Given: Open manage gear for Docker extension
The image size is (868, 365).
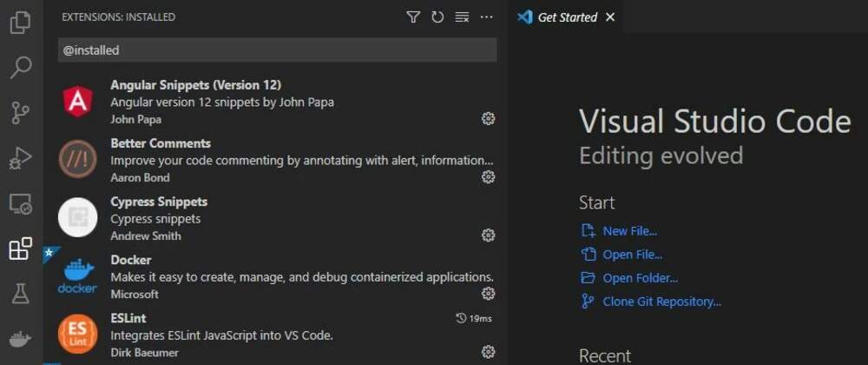Looking at the screenshot, I should (488, 294).
